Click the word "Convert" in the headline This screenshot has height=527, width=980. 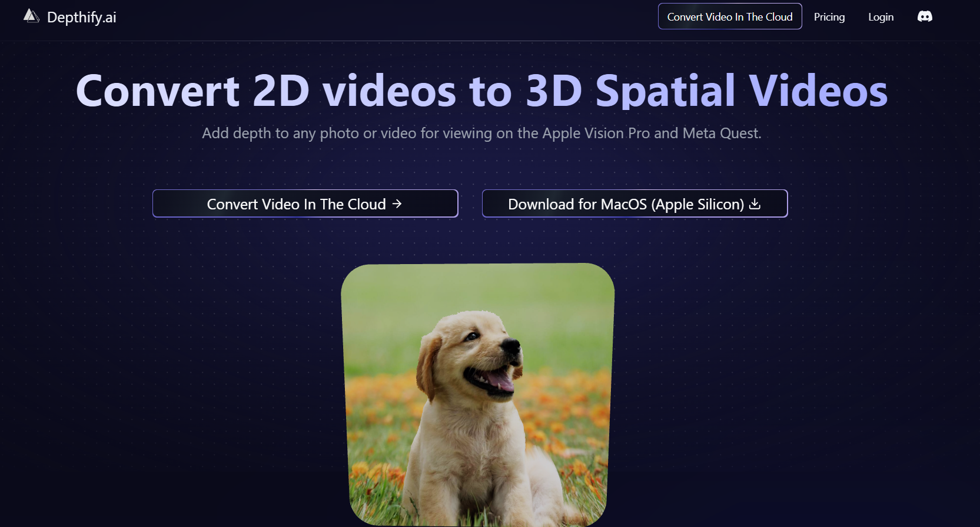tap(158, 91)
